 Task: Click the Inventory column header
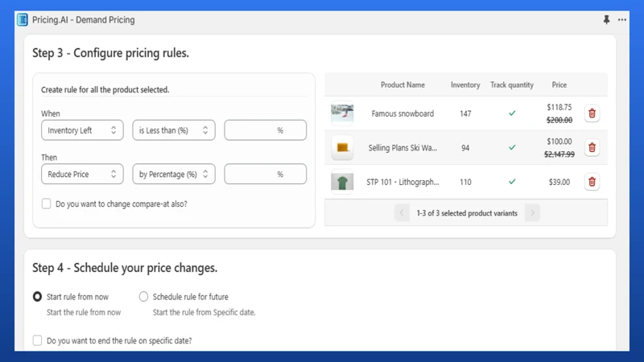coord(465,84)
